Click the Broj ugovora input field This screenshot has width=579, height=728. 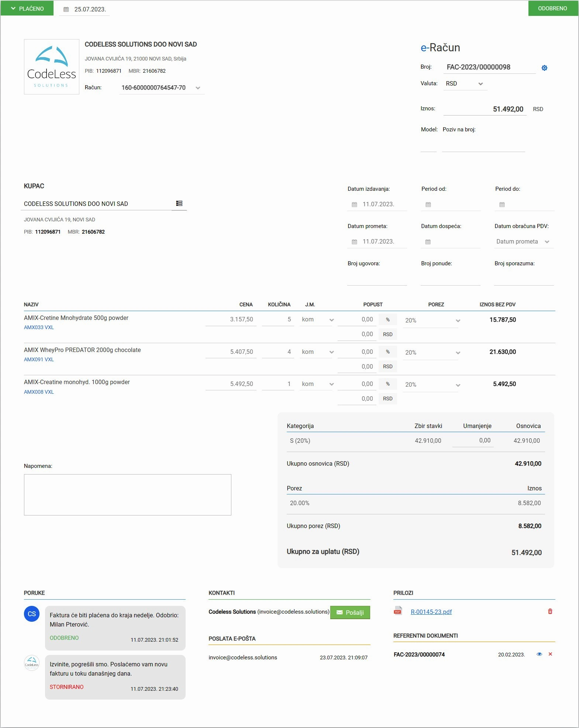(377, 279)
